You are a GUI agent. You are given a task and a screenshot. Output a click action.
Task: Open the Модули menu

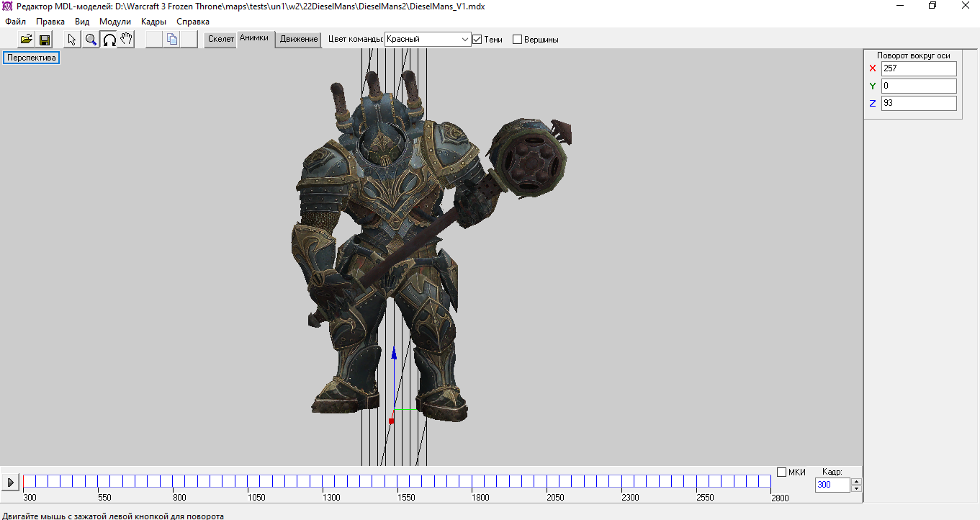click(115, 22)
